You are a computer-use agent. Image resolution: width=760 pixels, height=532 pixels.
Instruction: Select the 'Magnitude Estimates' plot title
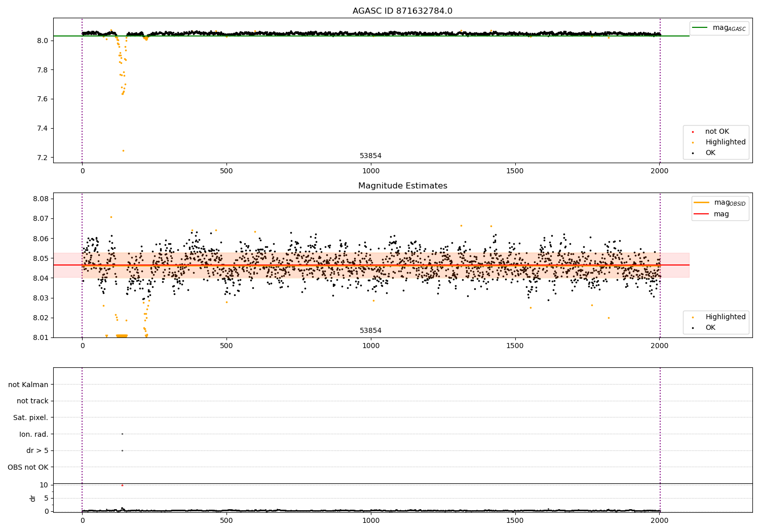(402, 186)
